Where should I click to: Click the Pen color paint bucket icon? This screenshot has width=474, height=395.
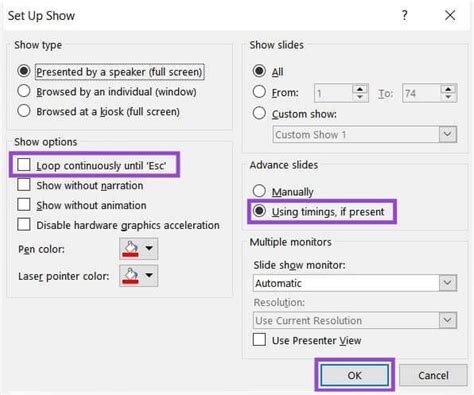pos(131,249)
